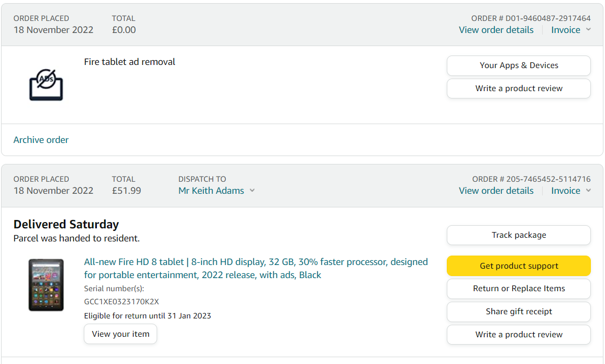Expand Invoice arrow for the £0.00 order
The image size is (605, 364).
pos(588,30)
